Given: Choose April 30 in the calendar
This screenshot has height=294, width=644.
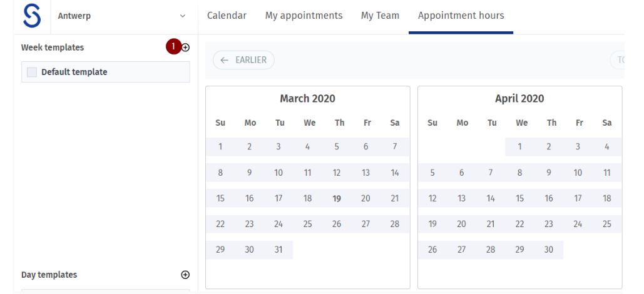Looking at the screenshot, I should point(549,250).
